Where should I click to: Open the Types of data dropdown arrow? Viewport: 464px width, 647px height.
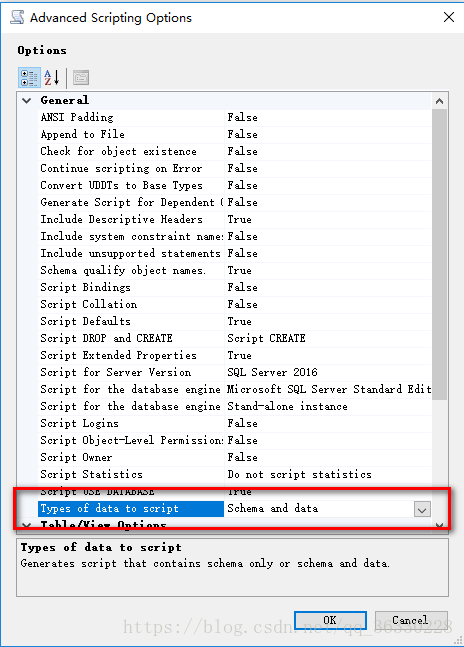tap(422, 509)
